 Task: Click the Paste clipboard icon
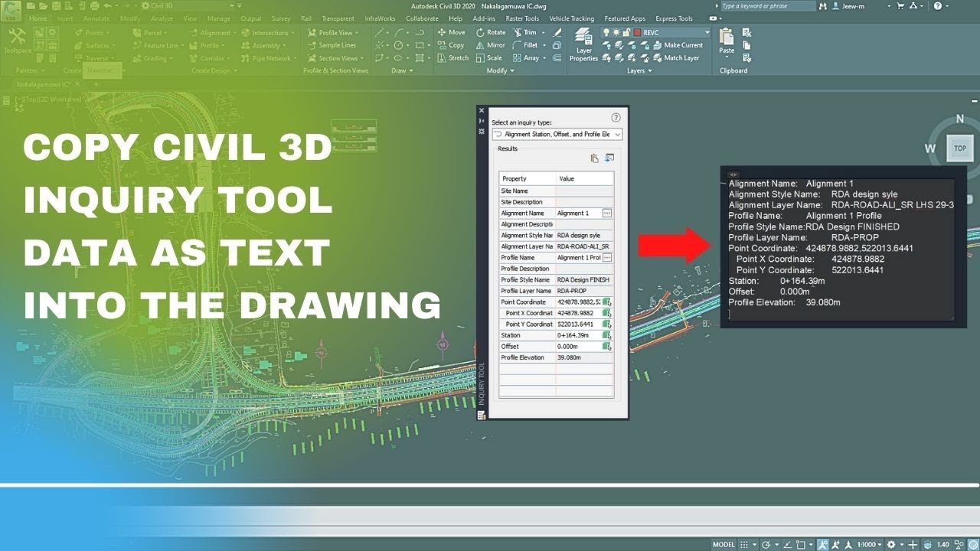(x=727, y=41)
